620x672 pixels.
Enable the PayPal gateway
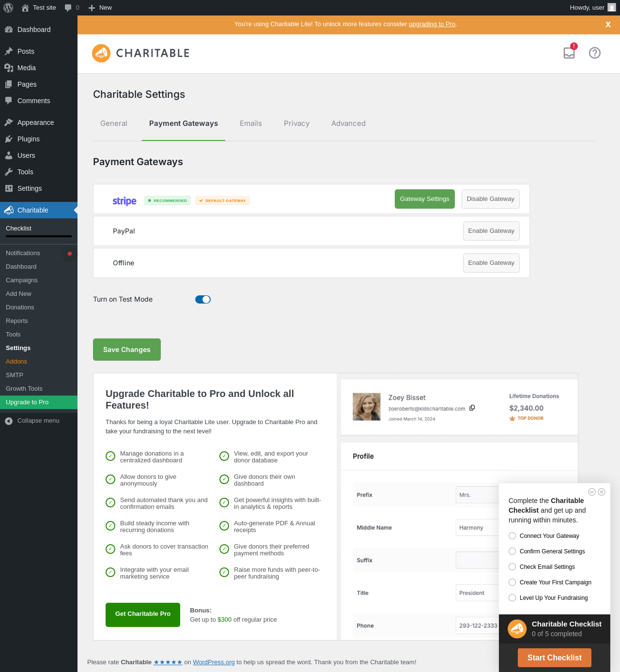tap(491, 231)
